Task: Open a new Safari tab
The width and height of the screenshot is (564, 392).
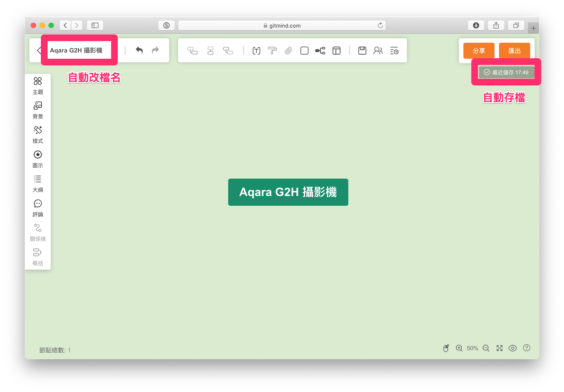Action: point(533,28)
